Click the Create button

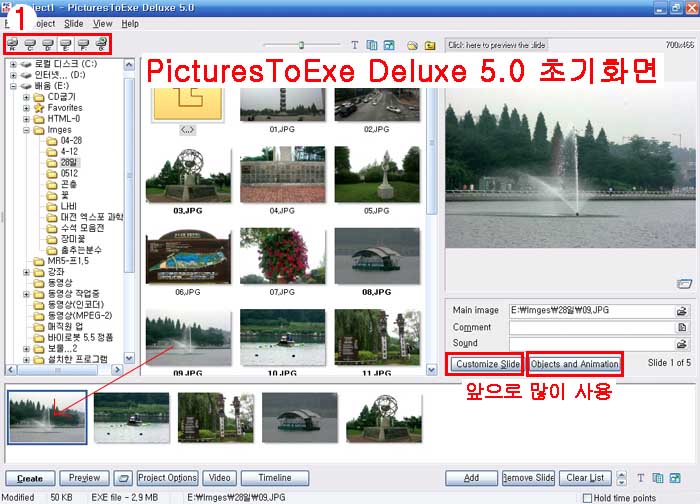[x=30, y=479]
